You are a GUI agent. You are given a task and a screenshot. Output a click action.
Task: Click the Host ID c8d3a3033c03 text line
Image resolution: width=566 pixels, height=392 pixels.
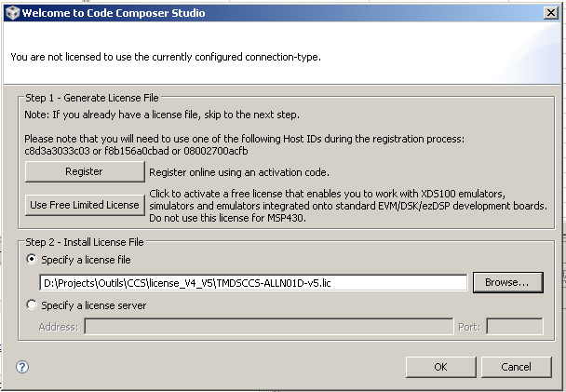tap(136, 151)
